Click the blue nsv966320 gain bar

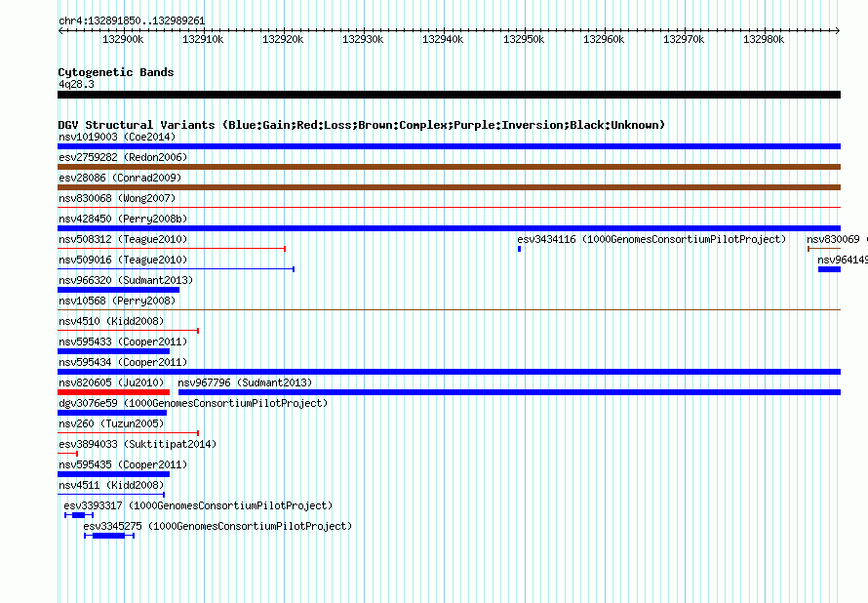pyautogui.click(x=118, y=290)
